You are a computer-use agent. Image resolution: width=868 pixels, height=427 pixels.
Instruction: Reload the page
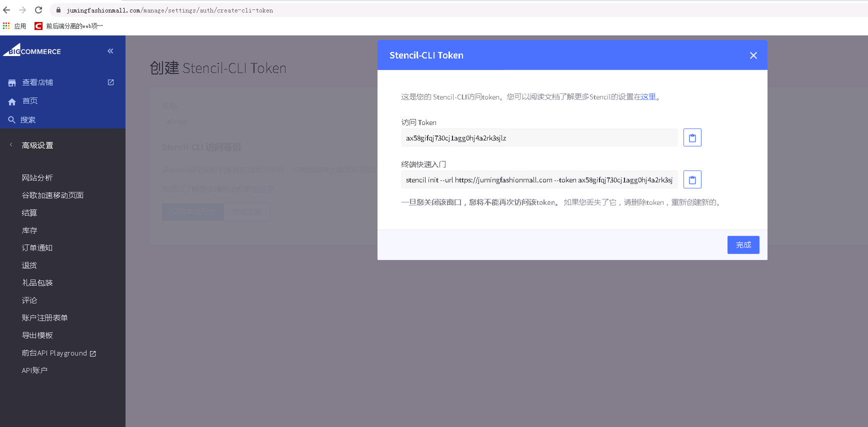pyautogui.click(x=38, y=10)
